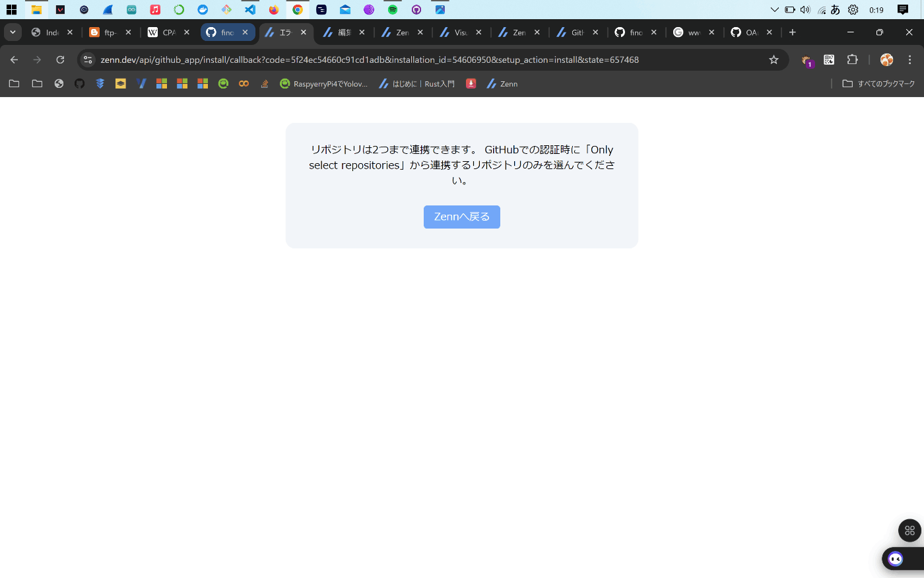The image size is (924, 578).
Task: Open the GitHub bookmark icon
Action: click(x=79, y=84)
